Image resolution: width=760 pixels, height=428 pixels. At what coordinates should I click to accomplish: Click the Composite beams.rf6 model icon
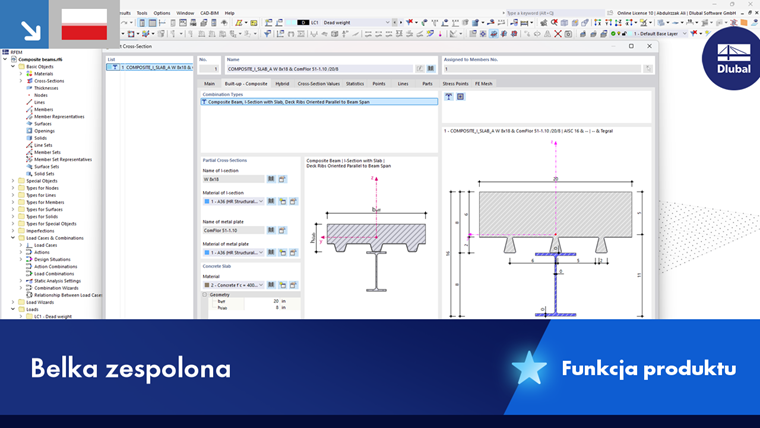click(14, 59)
